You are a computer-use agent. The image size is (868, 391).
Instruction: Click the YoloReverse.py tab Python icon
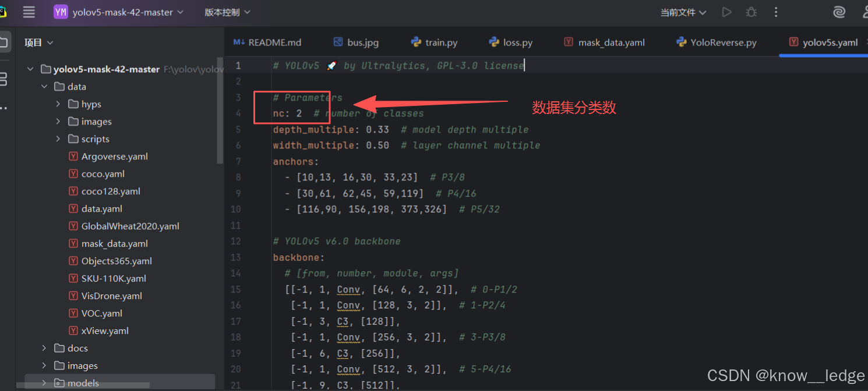point(681,42)
